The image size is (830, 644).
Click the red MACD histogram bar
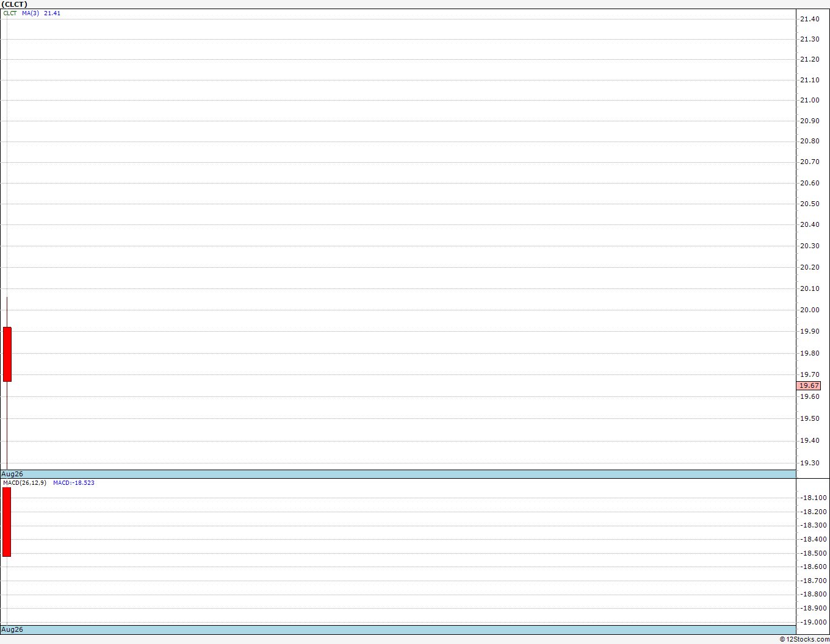7,521
